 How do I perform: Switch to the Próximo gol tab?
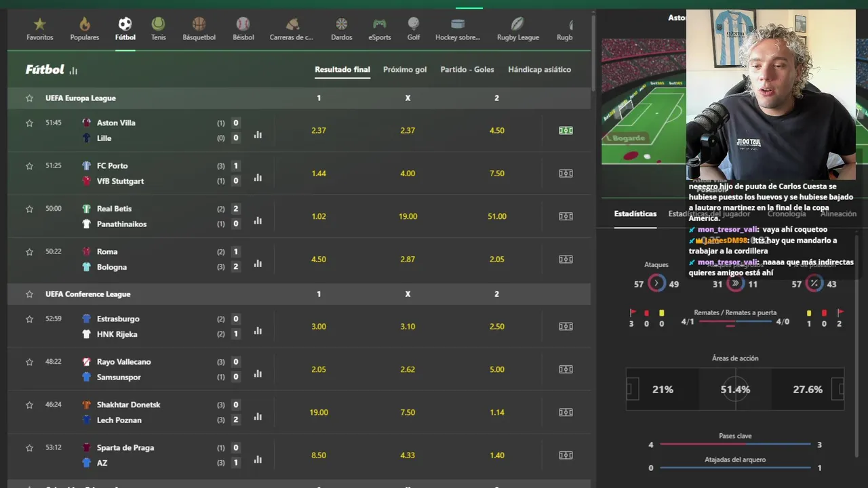point(405,70)
